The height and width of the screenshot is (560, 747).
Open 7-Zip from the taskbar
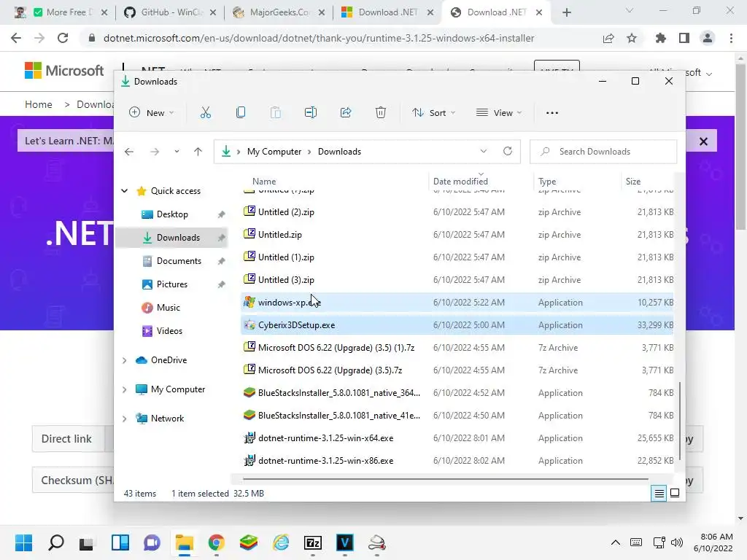click(x=313, y=542)
